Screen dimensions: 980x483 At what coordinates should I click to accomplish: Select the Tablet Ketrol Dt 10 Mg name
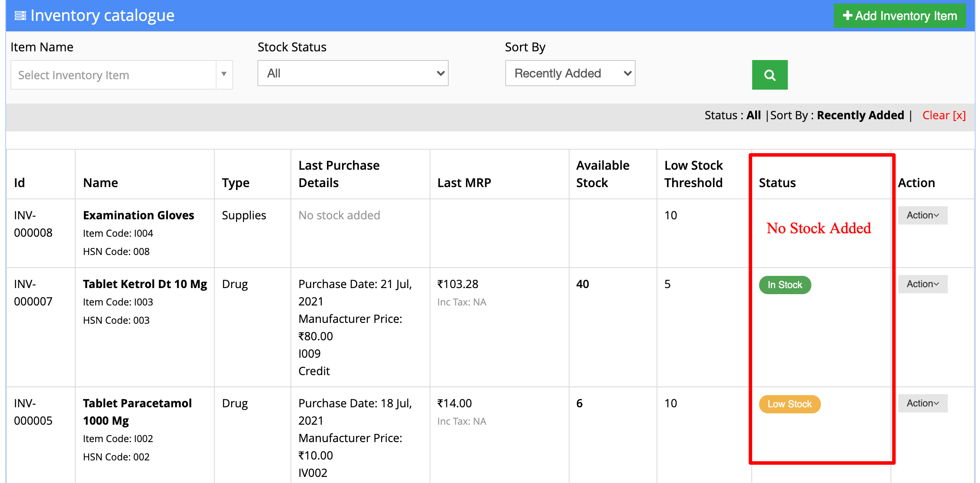145,284
